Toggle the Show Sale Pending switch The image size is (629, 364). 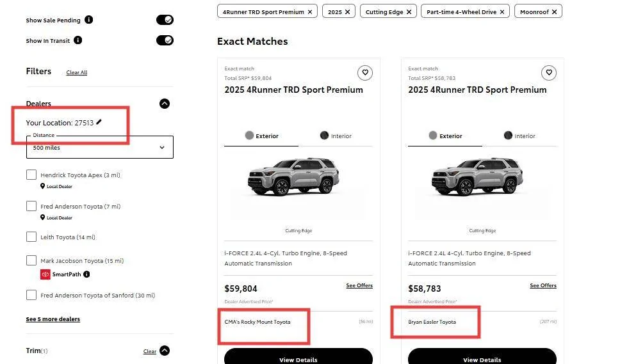[165, 20]
